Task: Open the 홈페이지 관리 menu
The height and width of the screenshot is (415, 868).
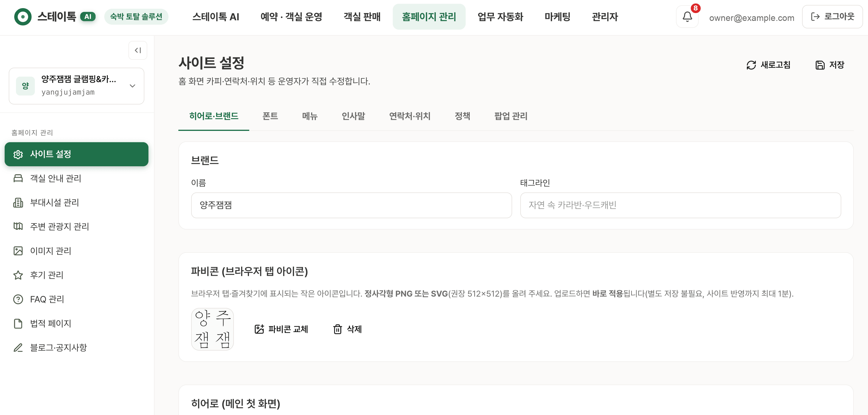Action: tap(429, 17)
